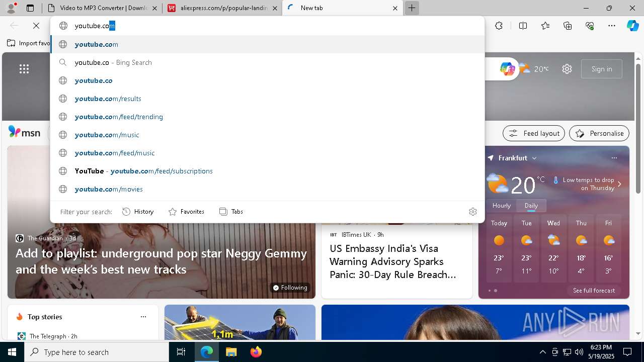Open the Windows Start menu

[12, 352]
